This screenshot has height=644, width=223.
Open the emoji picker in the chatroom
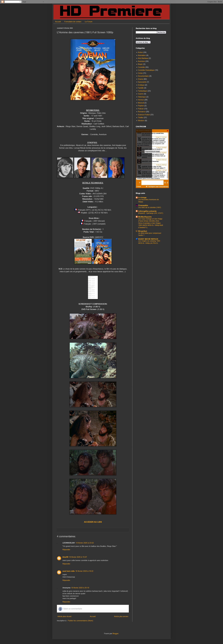pyautogui.click(x=165, y=183)
